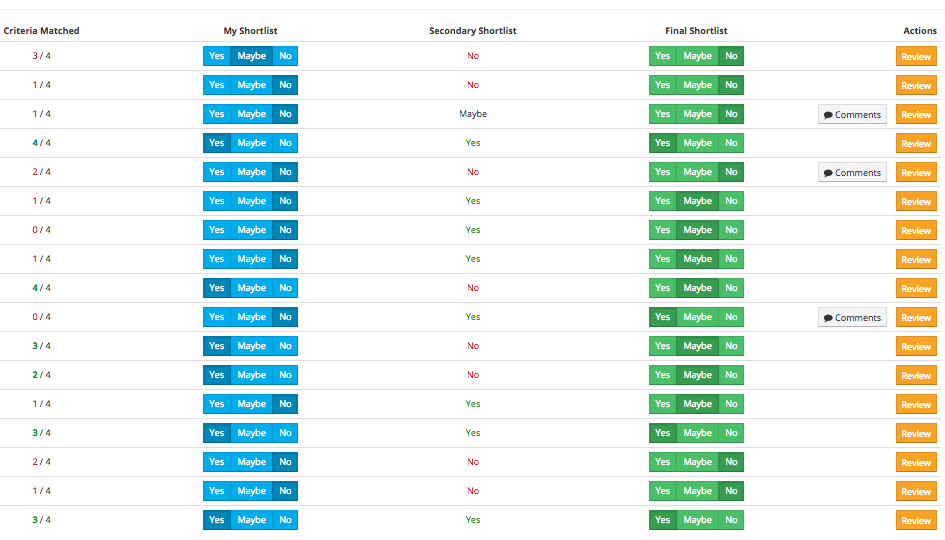
Task: Set Final Shortlist to Maybe in bottom row
Action: tap(697, 520)
